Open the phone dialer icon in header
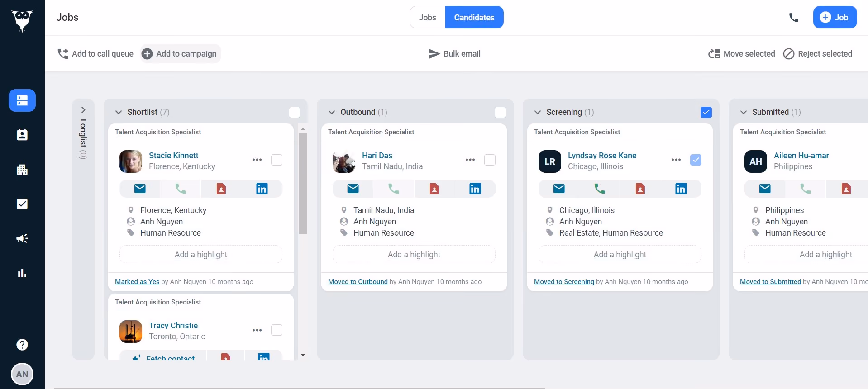The width and height of the screenshot is (868, 389). click(x=793, y=18)
